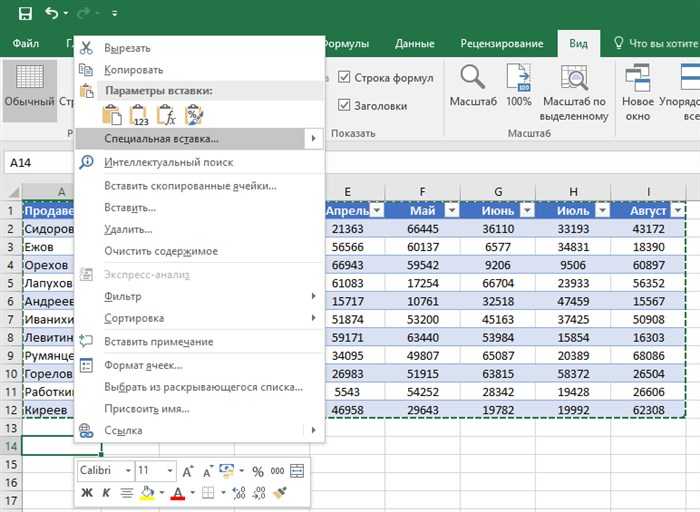Click the increase font size icon in mini toolbar
700x512 pixels.
[x=188, y=471]
